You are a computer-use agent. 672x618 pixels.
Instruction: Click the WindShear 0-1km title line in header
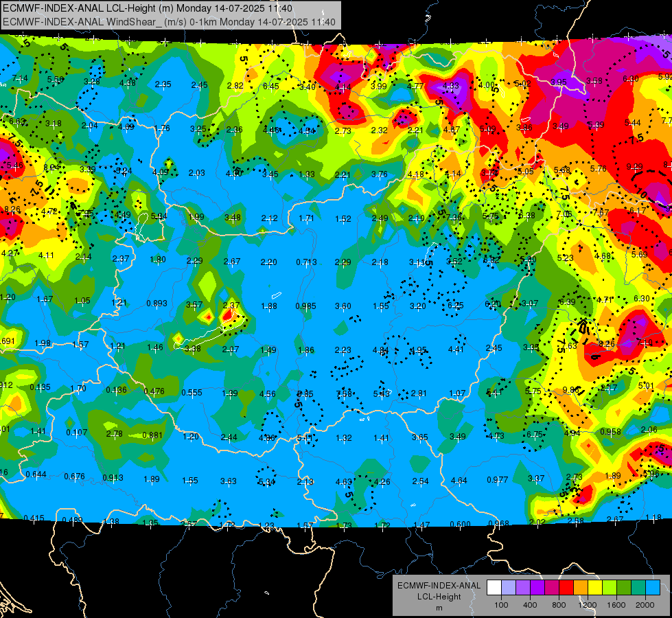coord(169,22)
